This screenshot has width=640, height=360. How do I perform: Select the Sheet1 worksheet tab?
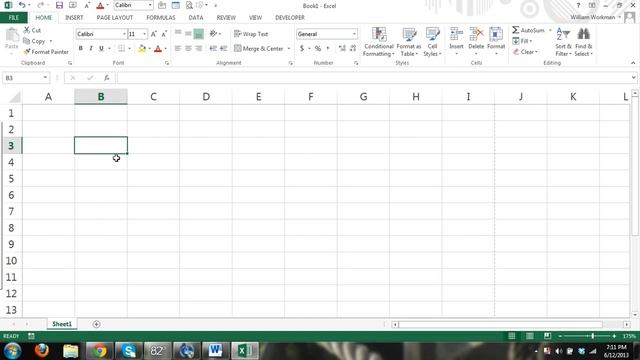click(62, 324)
